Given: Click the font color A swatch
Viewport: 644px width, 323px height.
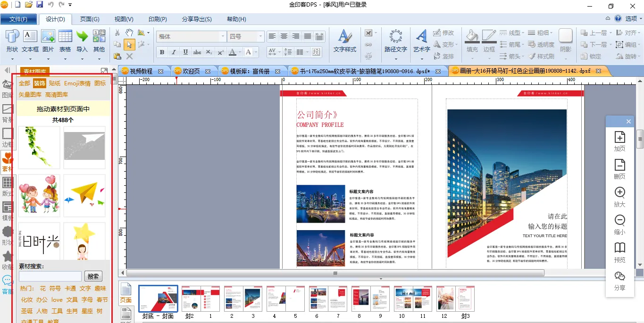Looking at the screenshot, I should [x=232, y=52].
